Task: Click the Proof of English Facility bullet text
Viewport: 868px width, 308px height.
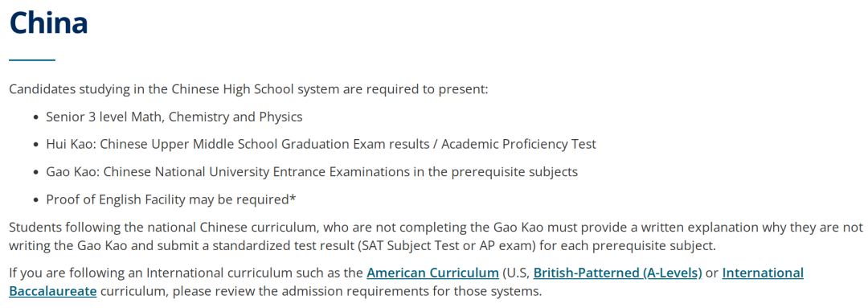Action: [x=171, y=200]
